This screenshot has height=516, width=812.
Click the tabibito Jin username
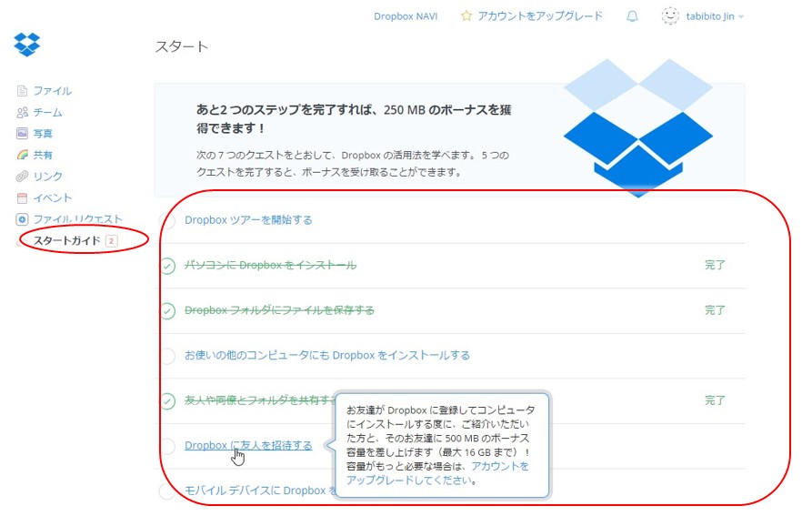(710, 16)
